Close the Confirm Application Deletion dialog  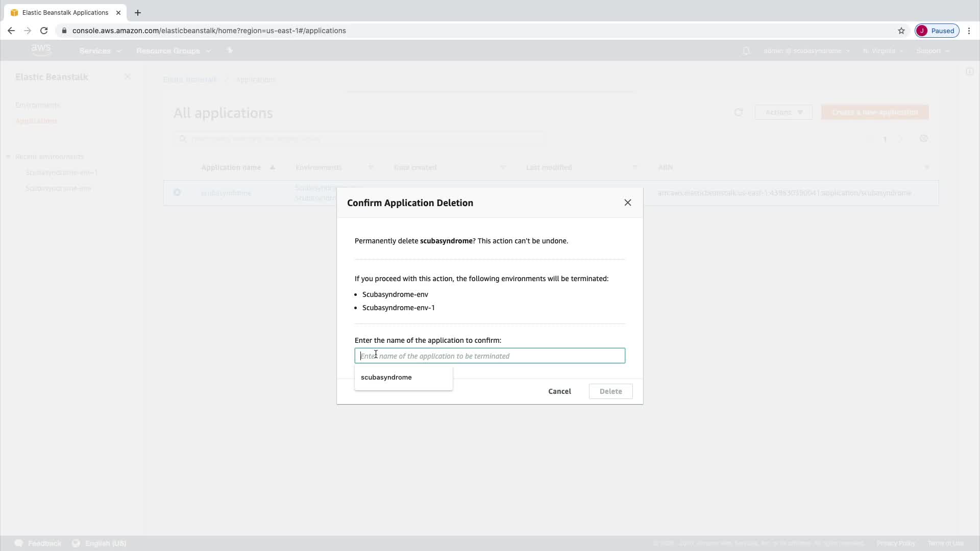pos(628,203)
